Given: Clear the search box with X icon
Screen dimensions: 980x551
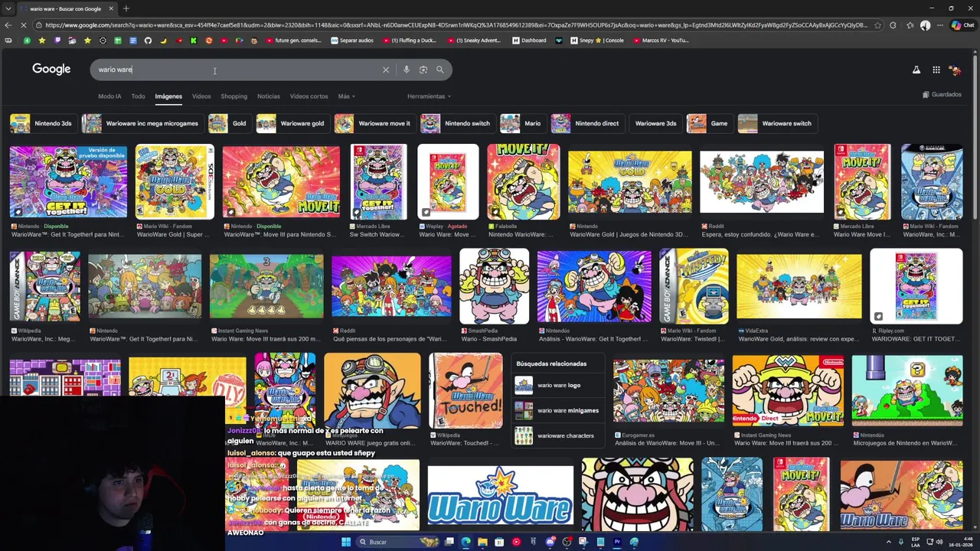Looking at the screenshot, I should [386, 70].
